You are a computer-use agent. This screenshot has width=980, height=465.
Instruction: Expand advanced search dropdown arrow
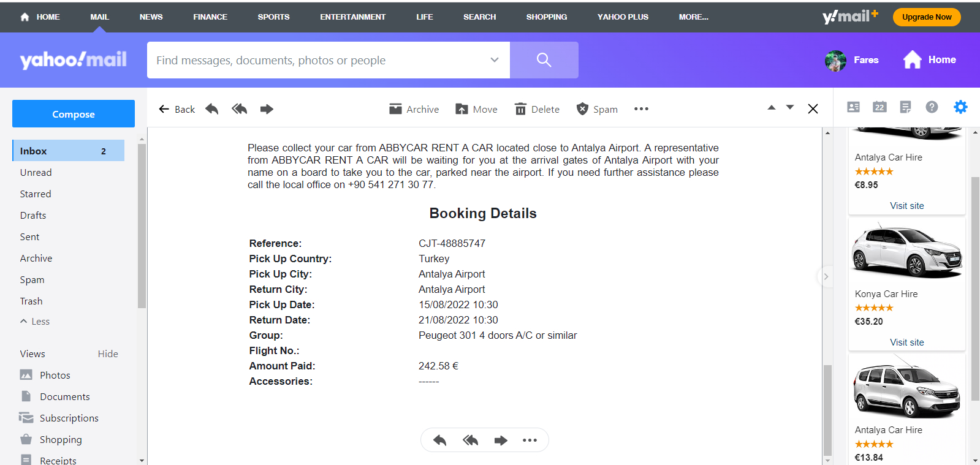click(x=495, y=60)
